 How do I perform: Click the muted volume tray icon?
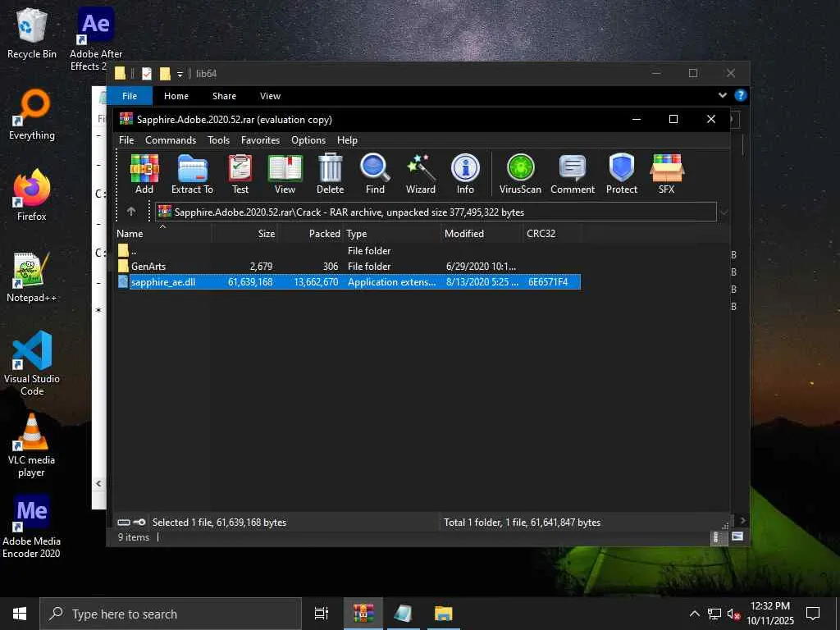click(733, 614)
